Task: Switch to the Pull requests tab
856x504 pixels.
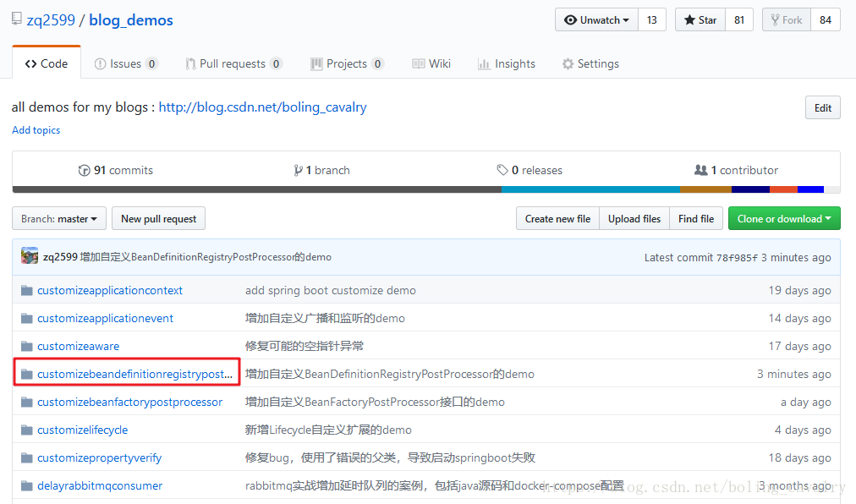Action: point(233,64)
